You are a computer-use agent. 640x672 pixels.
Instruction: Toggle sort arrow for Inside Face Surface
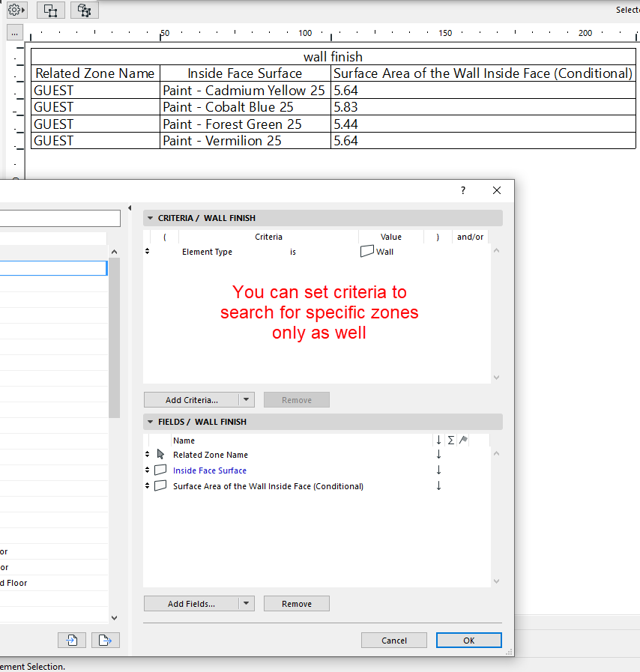438,470
